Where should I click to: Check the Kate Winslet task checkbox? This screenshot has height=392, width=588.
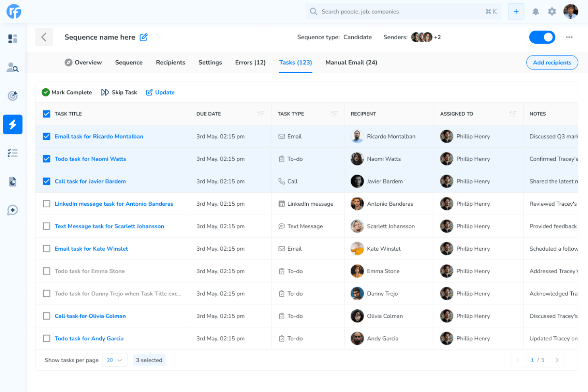pyautogui.click(x=46, y=249)
